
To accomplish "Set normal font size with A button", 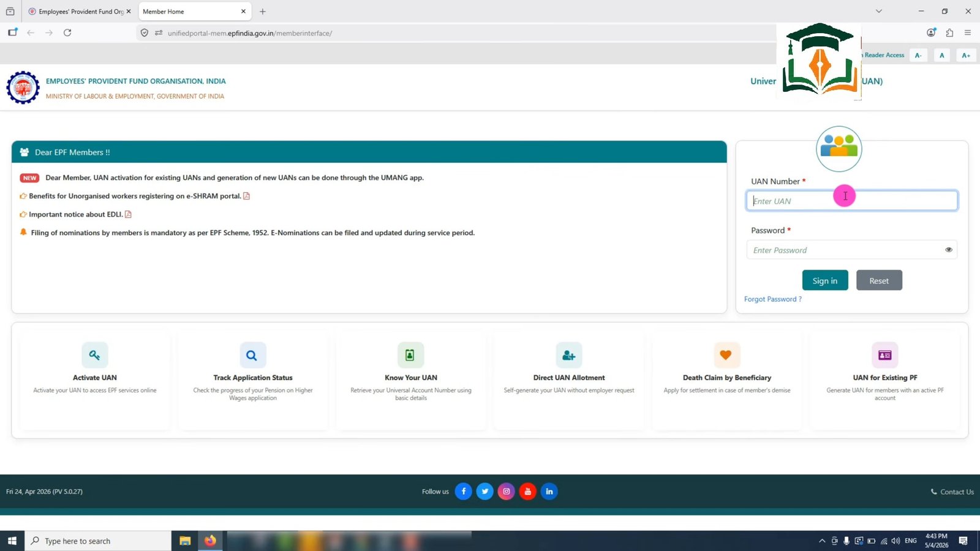I will [x=942, y=55].
